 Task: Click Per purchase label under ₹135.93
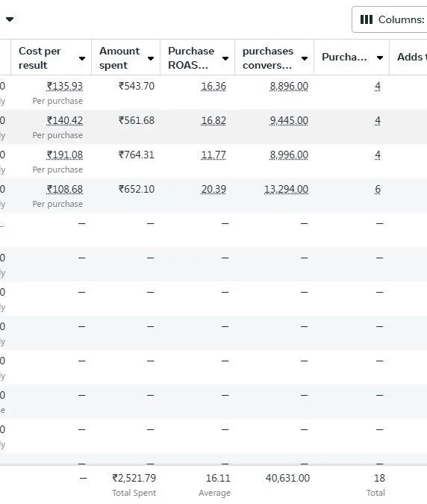(57, 101)
